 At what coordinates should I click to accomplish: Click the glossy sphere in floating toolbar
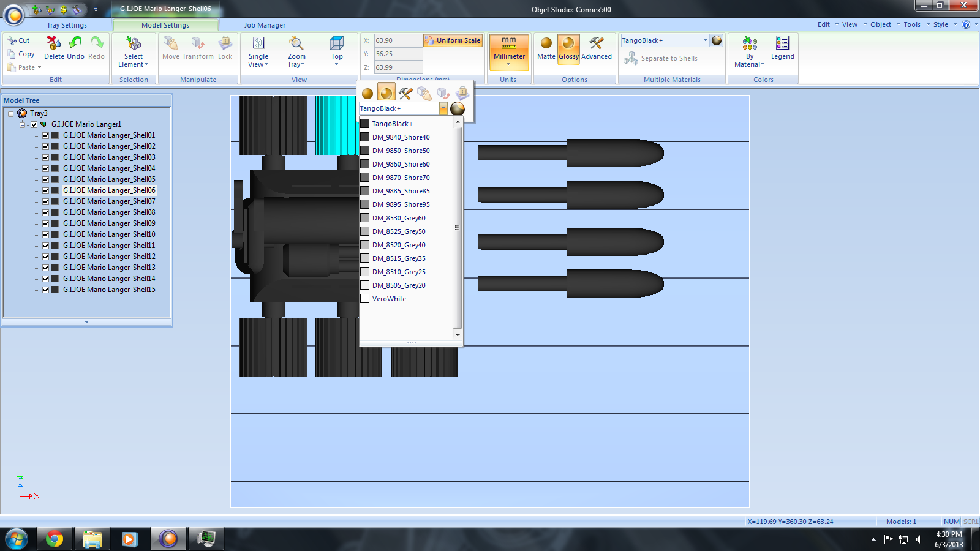coord(386,93)
